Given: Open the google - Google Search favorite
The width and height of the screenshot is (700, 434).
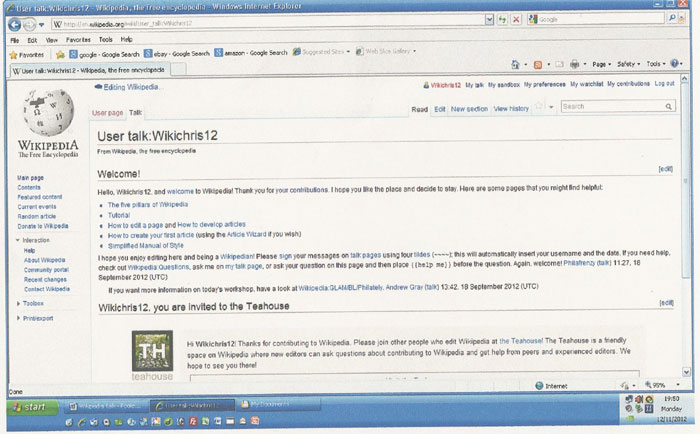Looking at the screenshot, I should (104, 54).
